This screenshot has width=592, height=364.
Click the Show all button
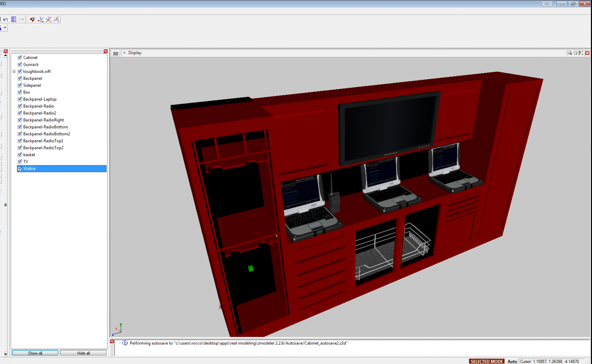(35, 353)
